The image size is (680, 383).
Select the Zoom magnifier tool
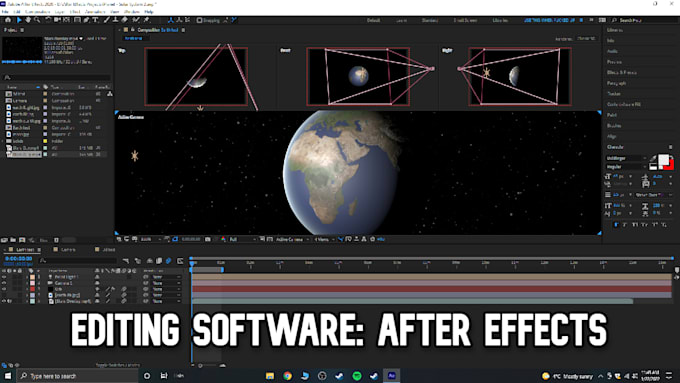click(37, 20)
